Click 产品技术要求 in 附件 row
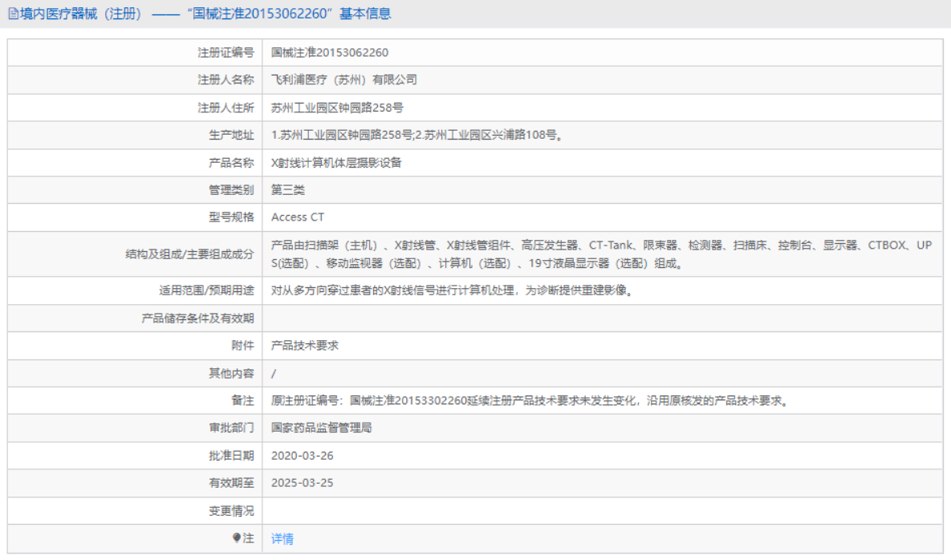This screenshot has height=560, width=951. click(x=304, y=346)
